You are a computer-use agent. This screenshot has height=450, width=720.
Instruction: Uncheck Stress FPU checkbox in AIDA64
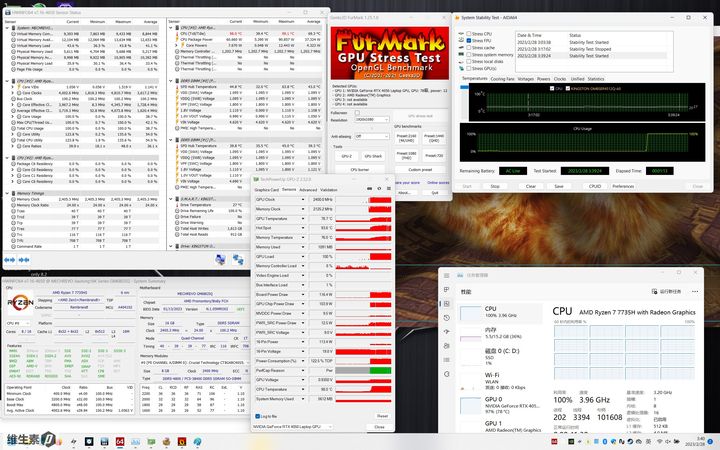[468, 41]
